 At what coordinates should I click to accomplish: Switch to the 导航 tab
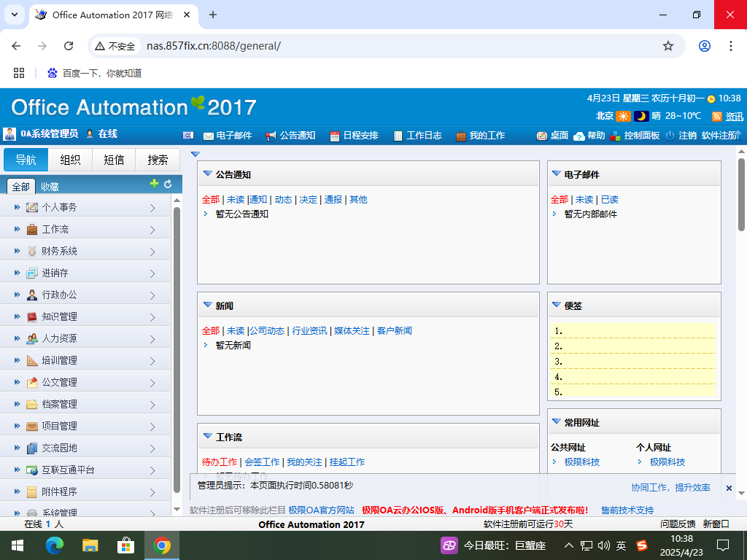(26, 160)
